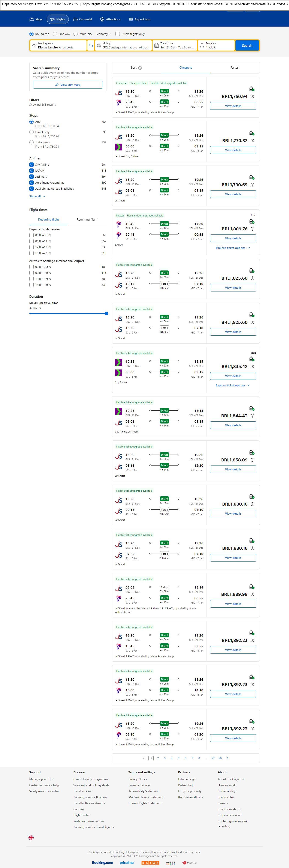Expand Explore ticket options for LATAM flight
Screen dimensions: 289x868
[233, 248]
